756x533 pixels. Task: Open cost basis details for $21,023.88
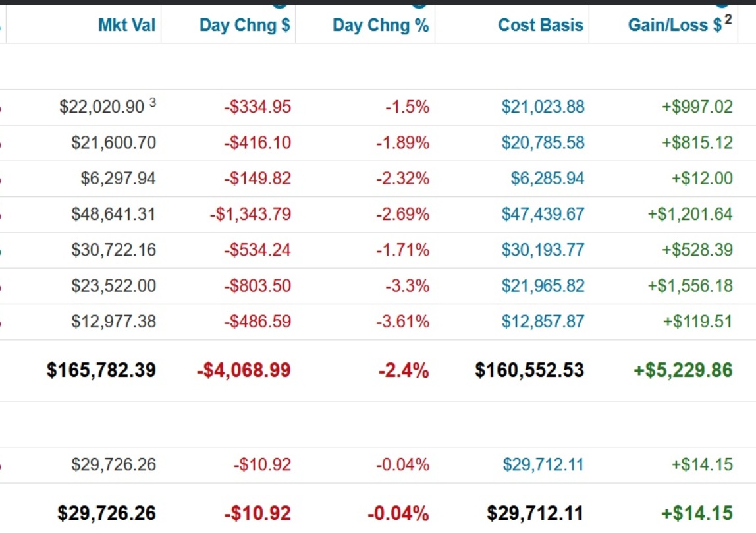(543, 107)
